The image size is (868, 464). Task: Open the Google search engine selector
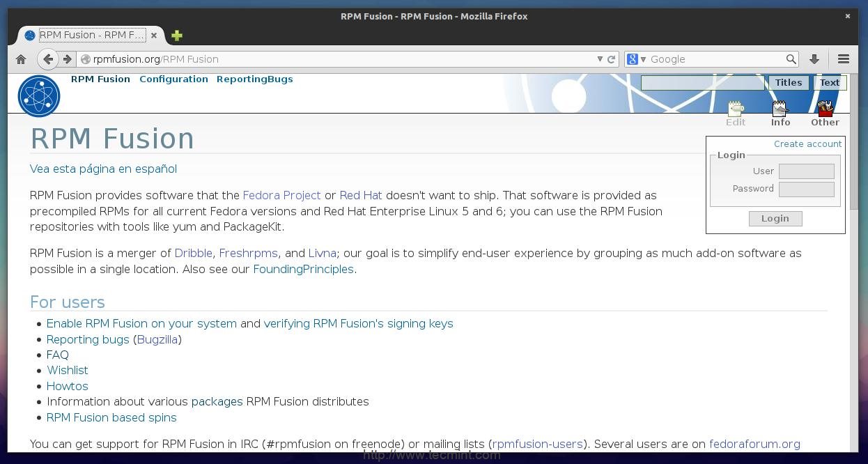pyautogui.click(x=637, y=59)
